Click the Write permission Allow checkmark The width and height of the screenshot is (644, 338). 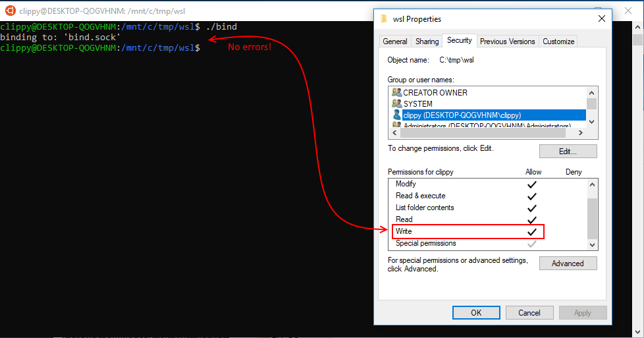click(x=532, y=231)
